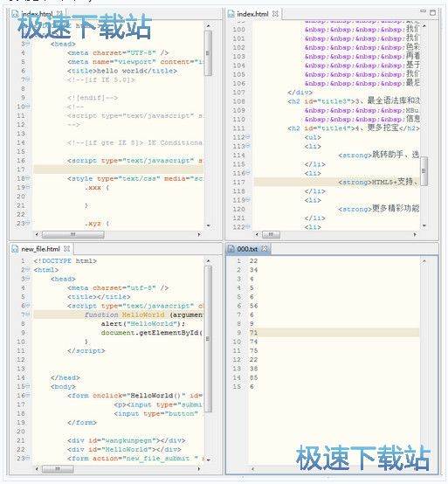Collapse the li fold at line 122

pos(248,226)
